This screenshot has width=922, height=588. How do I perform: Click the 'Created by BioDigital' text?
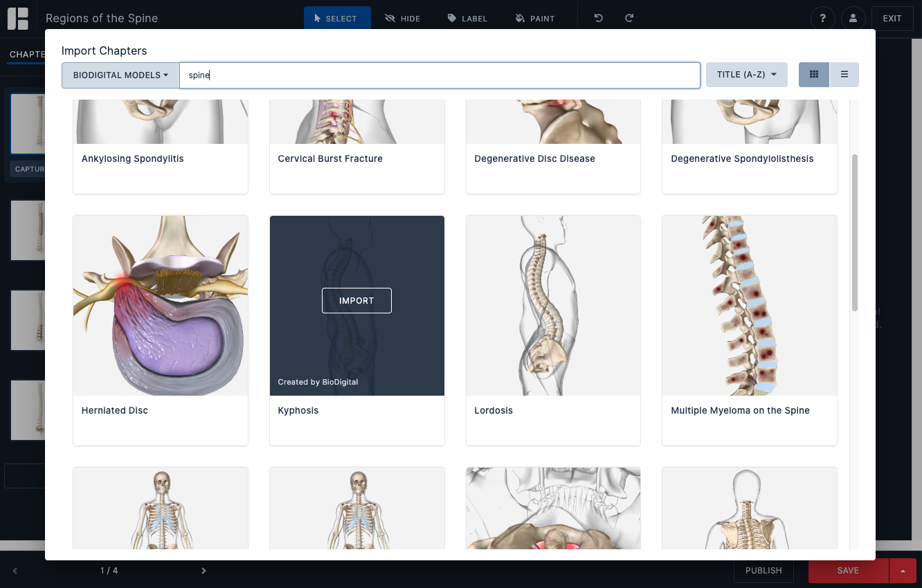click(x=318, y=382)
